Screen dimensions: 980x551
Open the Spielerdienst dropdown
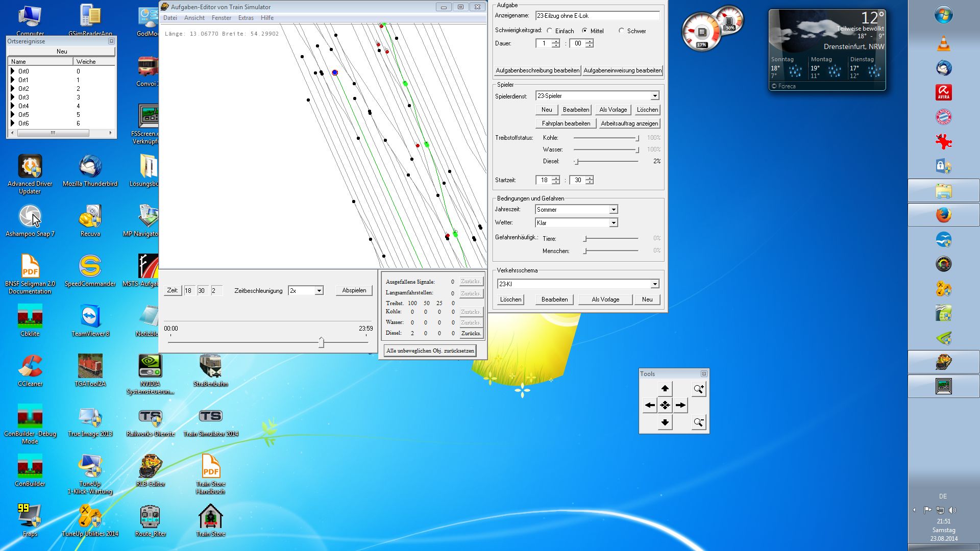point(654,96)
